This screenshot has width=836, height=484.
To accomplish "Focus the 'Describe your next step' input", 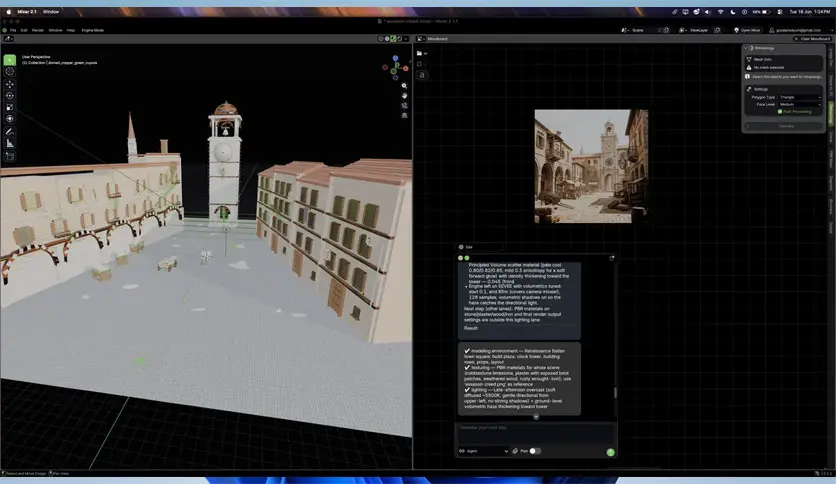I will [x=536, y=433].
